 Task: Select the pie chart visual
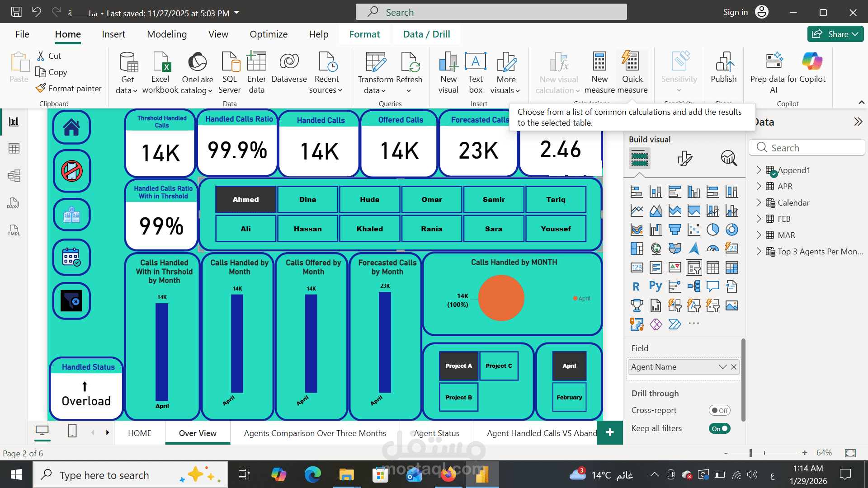713,230
